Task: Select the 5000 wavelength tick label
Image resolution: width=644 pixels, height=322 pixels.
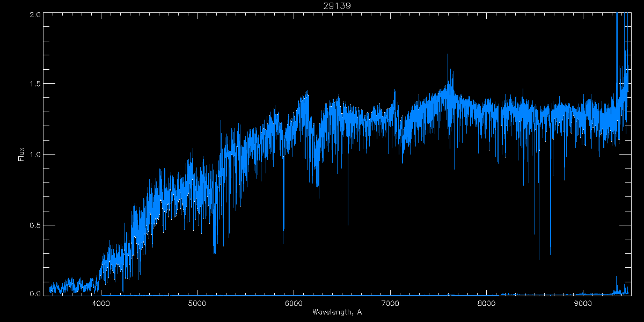Action: click(197, 303)
